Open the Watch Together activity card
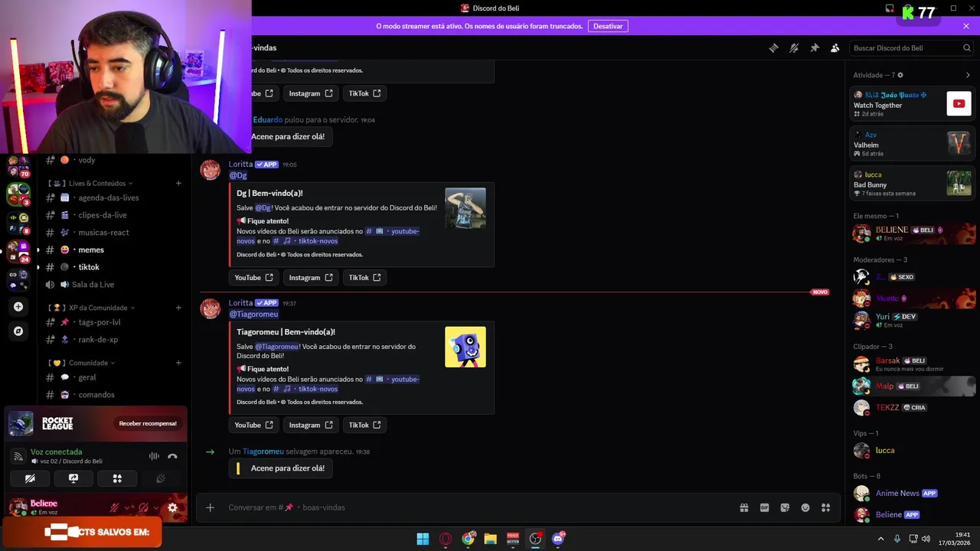Viewport: 980px width, 551px height. (913, 103)
